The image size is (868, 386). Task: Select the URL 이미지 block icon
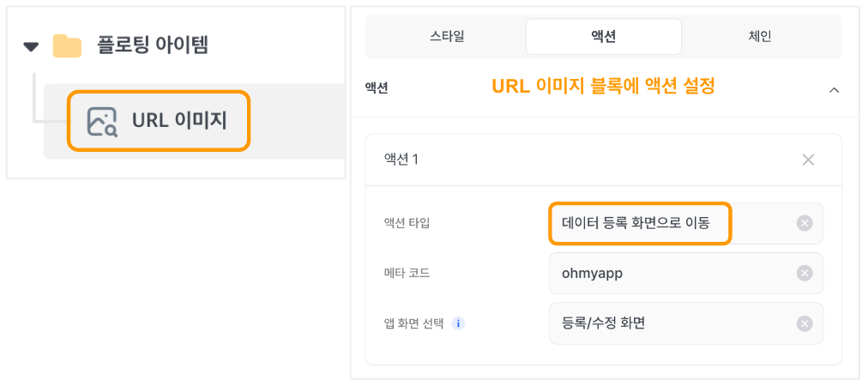tap(102, 122)
